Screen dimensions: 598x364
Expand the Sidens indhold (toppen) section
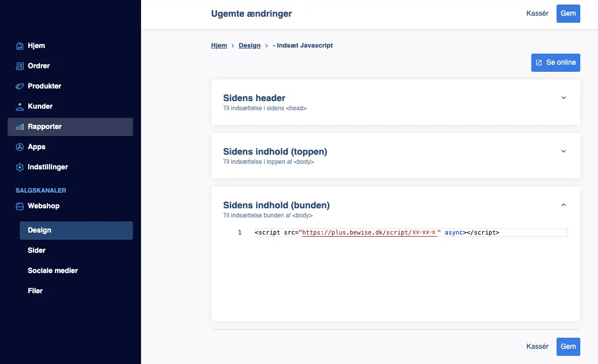tap(563, 151)
